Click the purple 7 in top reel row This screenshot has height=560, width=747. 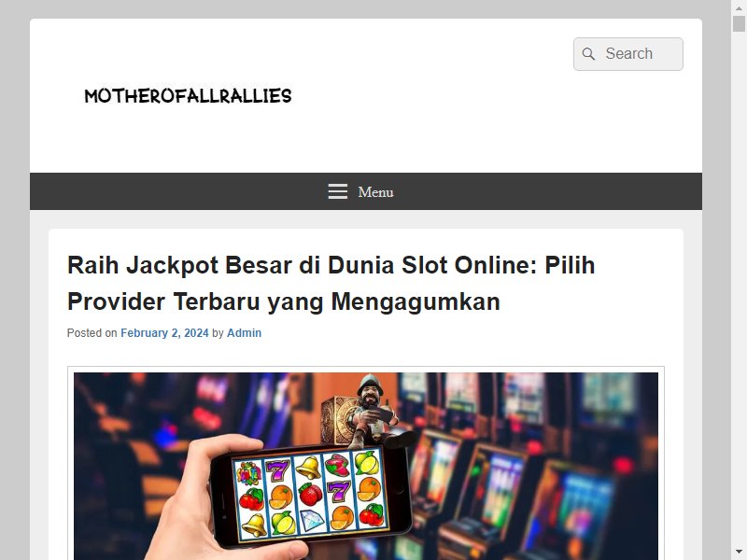277,470
